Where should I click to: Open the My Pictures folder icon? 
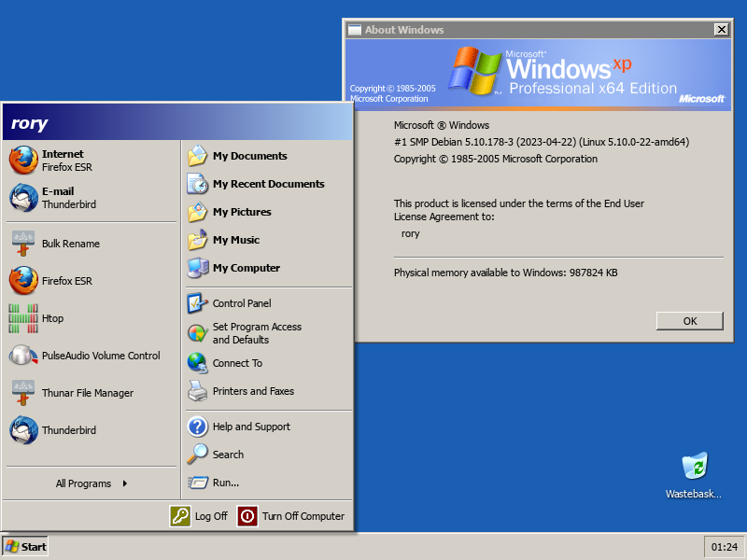pos(197,212)
